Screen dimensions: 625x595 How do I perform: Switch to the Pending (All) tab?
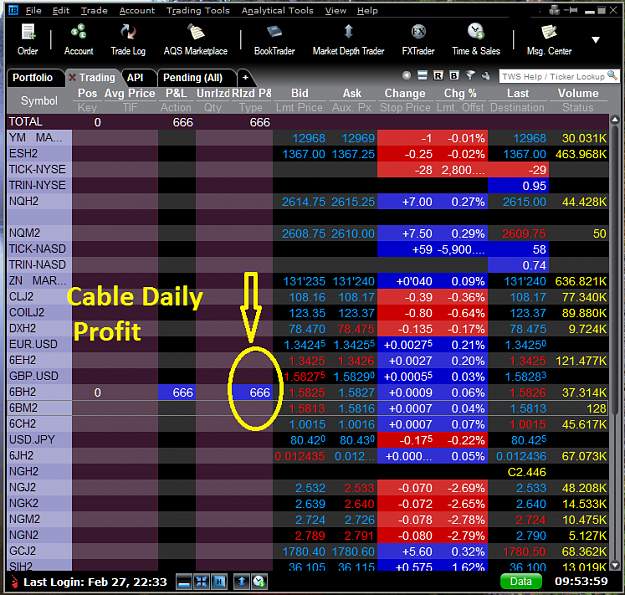pyautogui.click(x=193, y=78)
